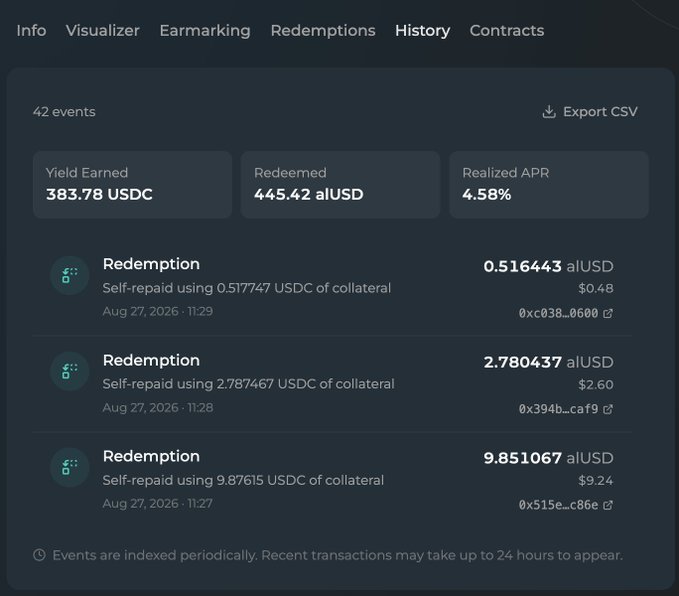Click the amount '0.516443 alUSD'
Screen dimensions: 679x596
coord(548,266)
